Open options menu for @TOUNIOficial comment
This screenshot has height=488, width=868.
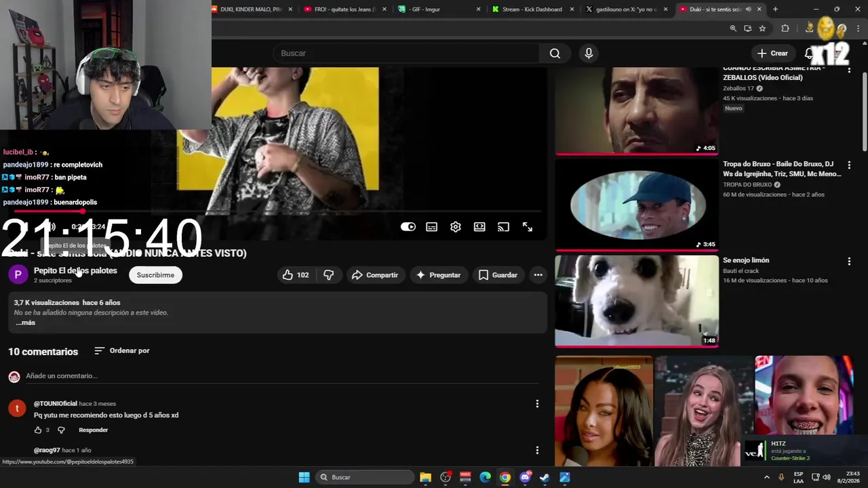537,404
